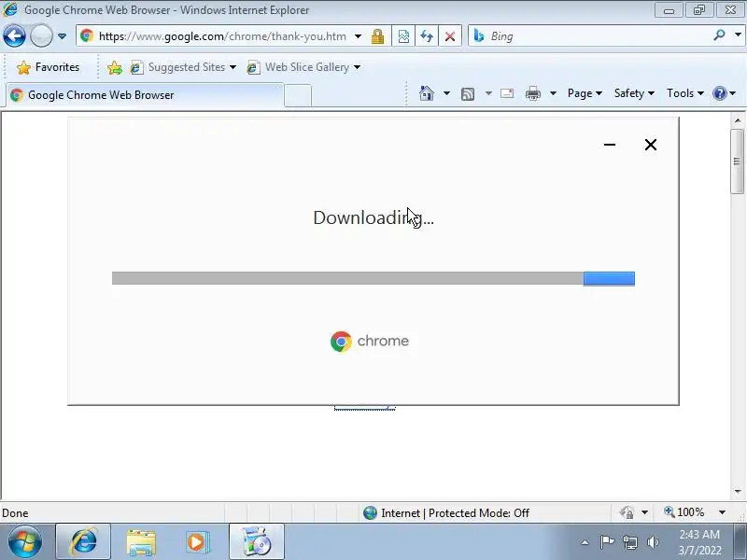Click the Home page icon
The image size is (747, 560).
pos(427,93)
